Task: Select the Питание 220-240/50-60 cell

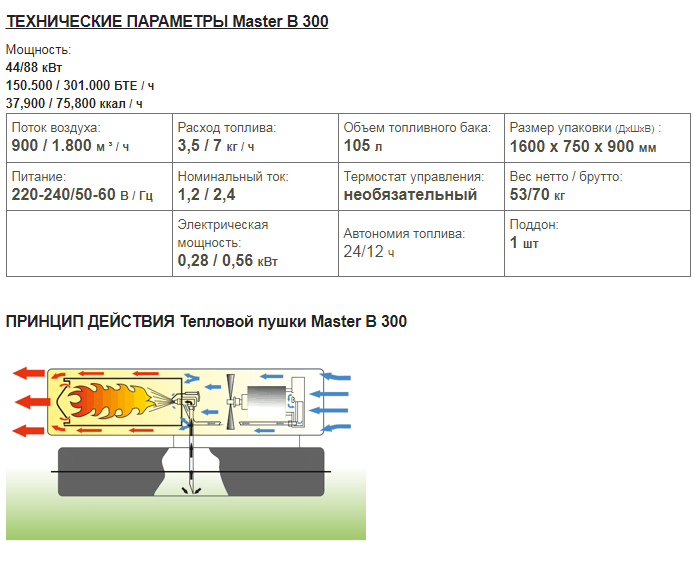Action: pos(88,187)
